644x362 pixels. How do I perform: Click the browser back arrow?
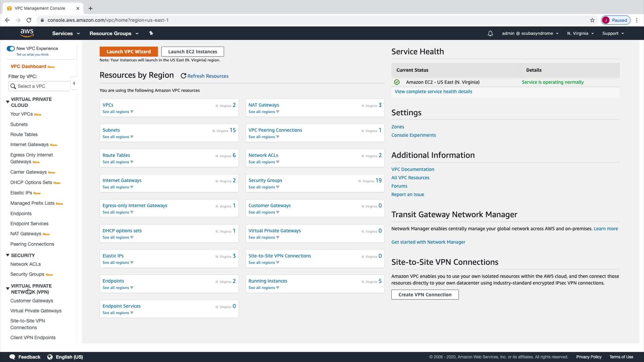pyautogui.click(x=7, y=20)
